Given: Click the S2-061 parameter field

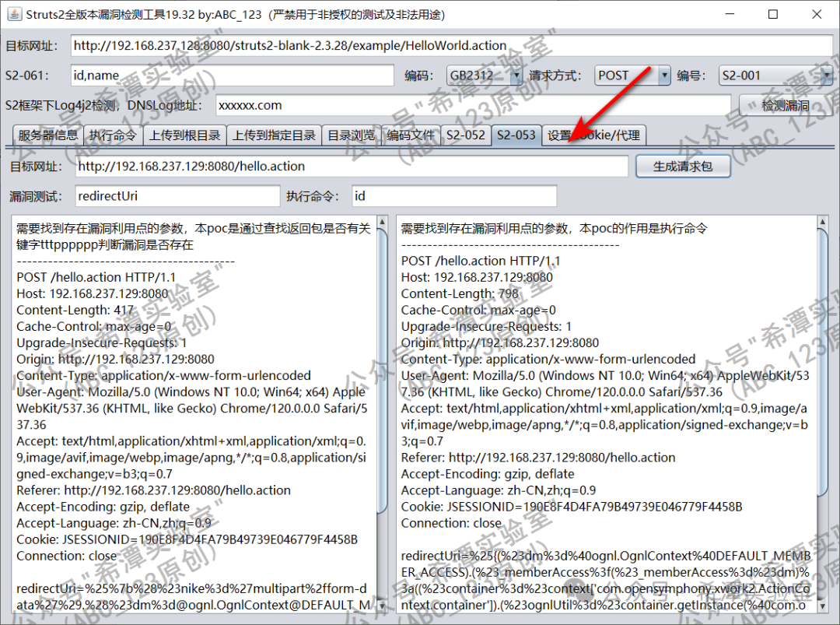Looking at the screenshot, I should pyautogui.click(x=232, y=75).
